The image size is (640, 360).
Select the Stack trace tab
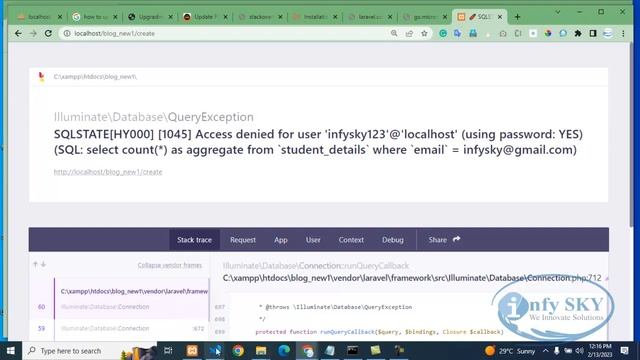[194, 240]
